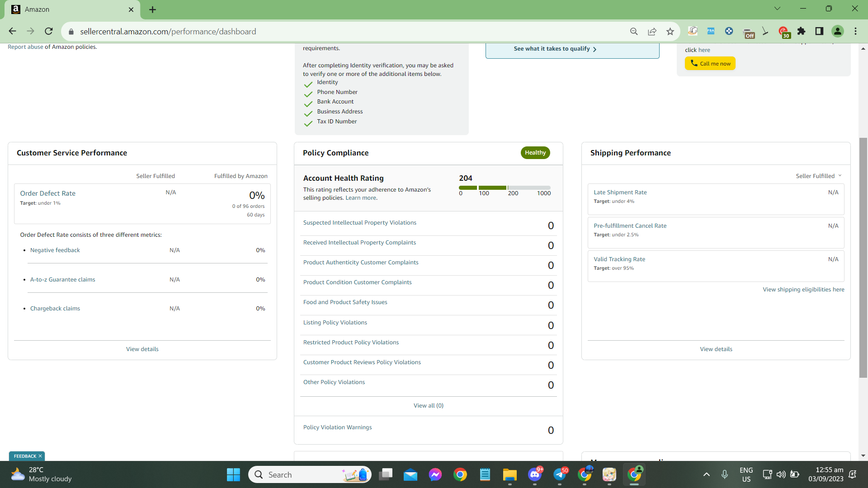Open Product Condition Customer Complaints
This screenshot has width=868, height=488.
click(x=358, y=282)
